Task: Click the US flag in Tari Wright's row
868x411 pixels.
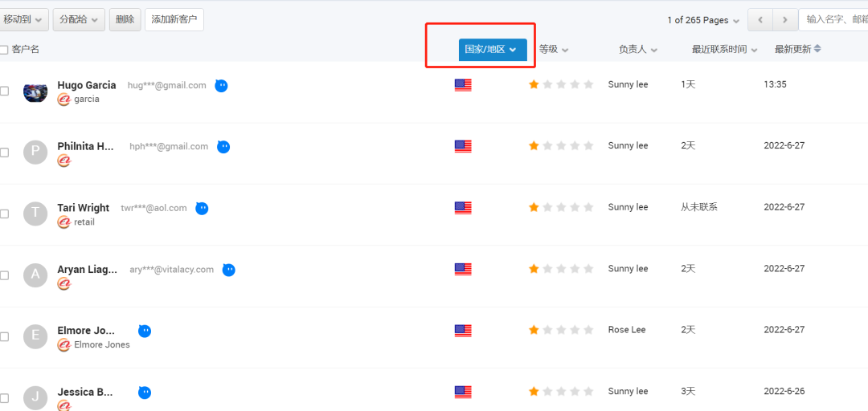Action: click(x=463, y=207)
